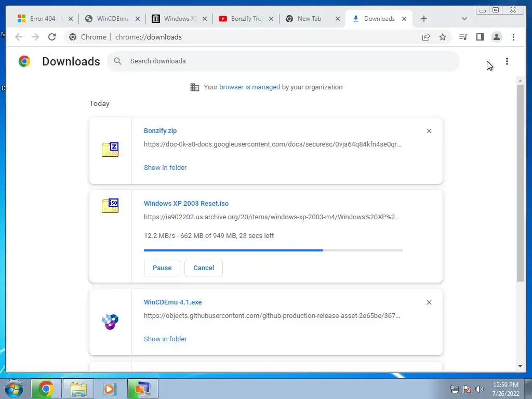
Task: Open the WinCDEmu-4.1.exe file link
Action: [x=172, y=302]
